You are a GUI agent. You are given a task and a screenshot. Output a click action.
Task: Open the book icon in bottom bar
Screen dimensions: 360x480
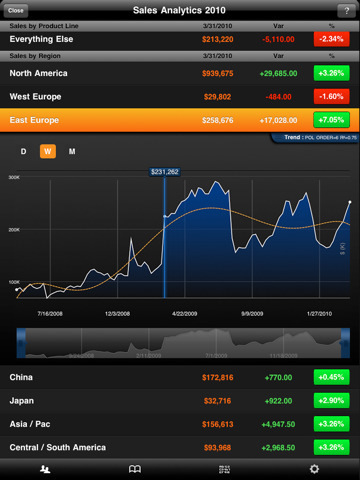pos(135,469)
